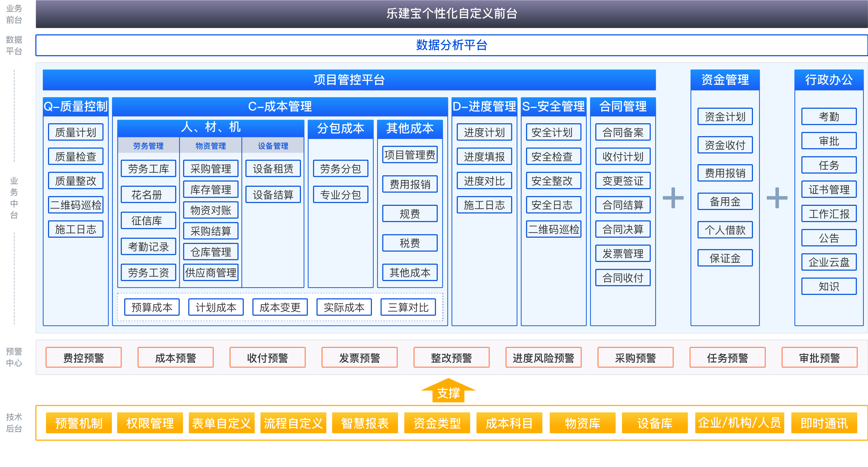Click the plus sign before 行政办公
Image resolution: width=868 pixels, height=467 pixels.
click(777, 198)
